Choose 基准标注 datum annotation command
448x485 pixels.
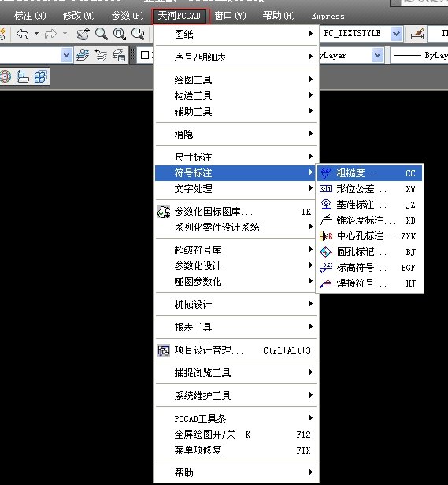point(370,205)
